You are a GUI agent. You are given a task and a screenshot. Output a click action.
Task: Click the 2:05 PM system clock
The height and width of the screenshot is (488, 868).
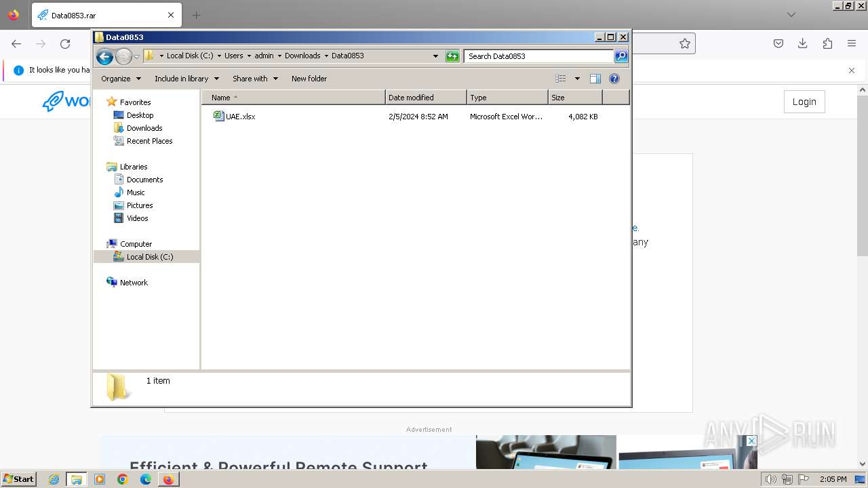(833, 479)
